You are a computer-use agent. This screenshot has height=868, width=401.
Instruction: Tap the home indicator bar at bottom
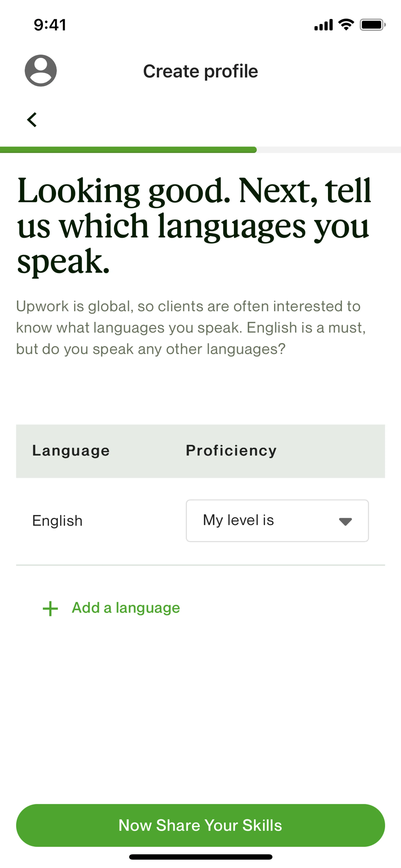click(200, 857)
